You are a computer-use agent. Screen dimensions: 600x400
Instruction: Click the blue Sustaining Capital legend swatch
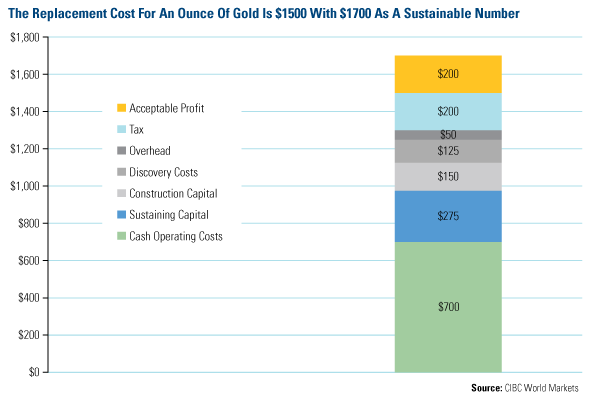tap(121, 214)
